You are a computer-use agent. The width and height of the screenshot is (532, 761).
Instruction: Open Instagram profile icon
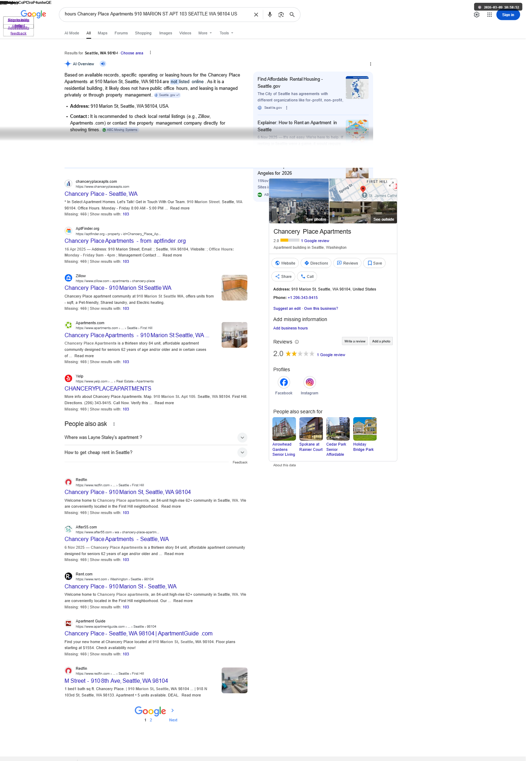click(310, 382)
